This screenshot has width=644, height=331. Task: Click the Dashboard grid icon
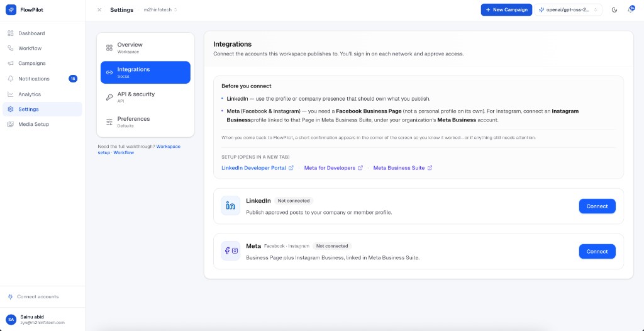point(11,33)
